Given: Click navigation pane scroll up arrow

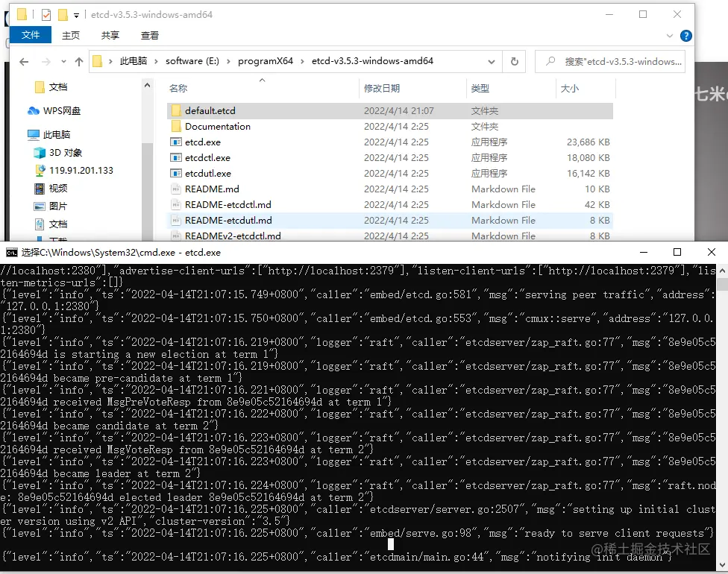Looking at the screenshot, I should (147, 86).
